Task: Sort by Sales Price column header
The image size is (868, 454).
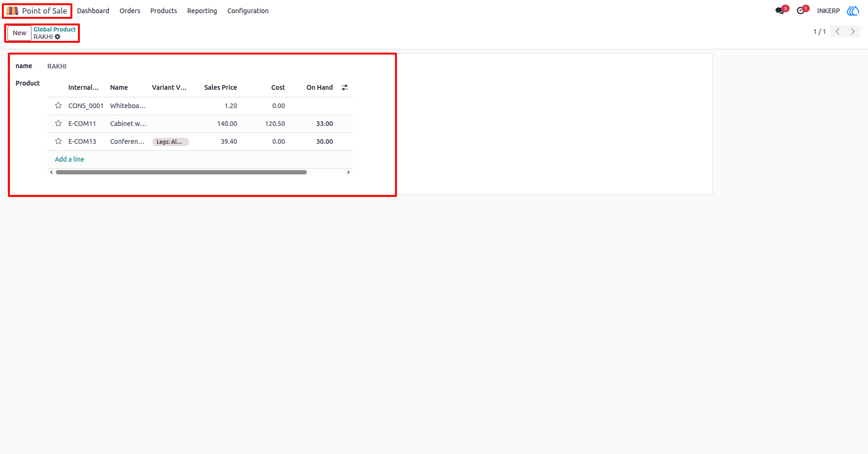Action: coord(221,87)
